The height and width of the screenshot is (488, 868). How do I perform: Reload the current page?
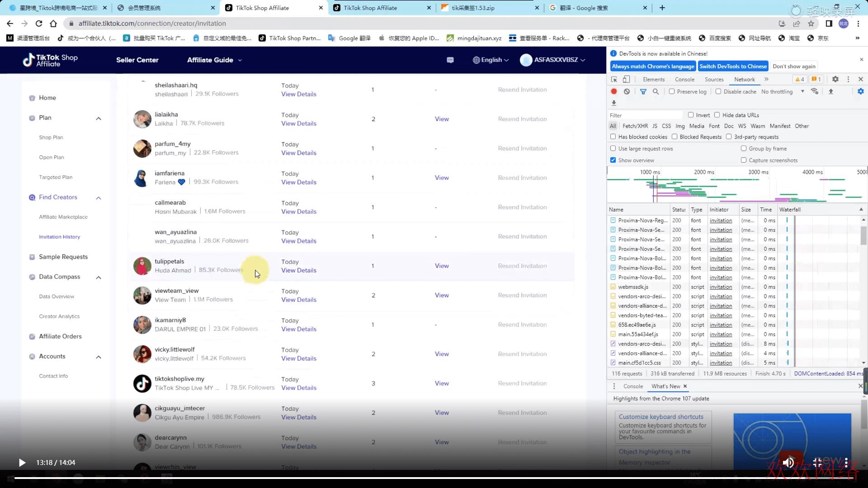[x=39, y=23]
